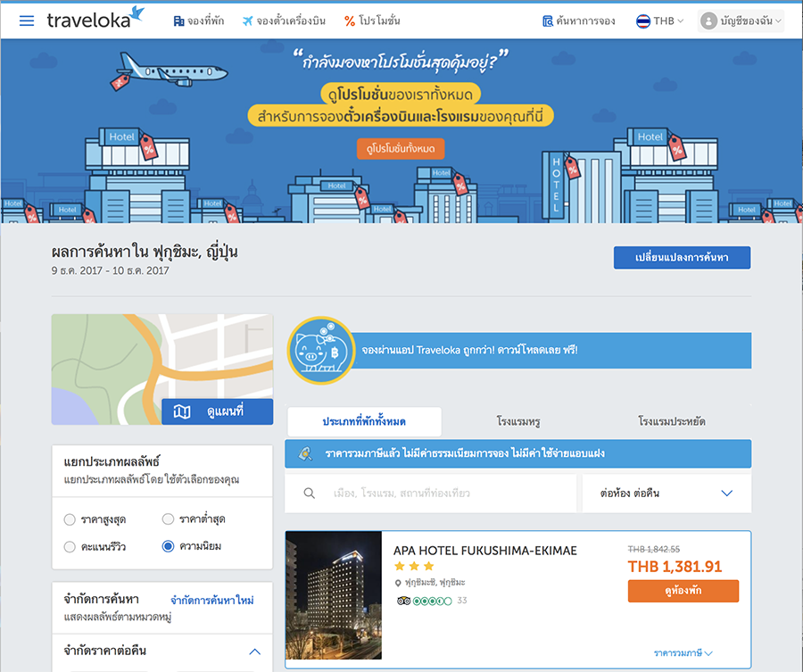Image resolution: width=803 pixels, height=672 pixels.
Task: Open the APA HOTEL FUKUSHIMA-EKIMAE title
Action: click(485, 551)
